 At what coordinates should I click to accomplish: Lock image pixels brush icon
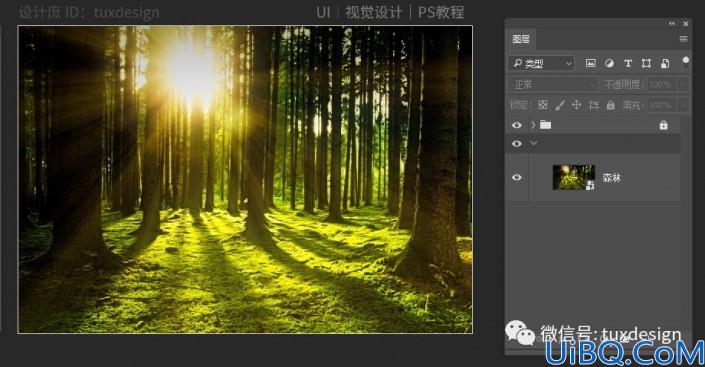tap(559, 105)
